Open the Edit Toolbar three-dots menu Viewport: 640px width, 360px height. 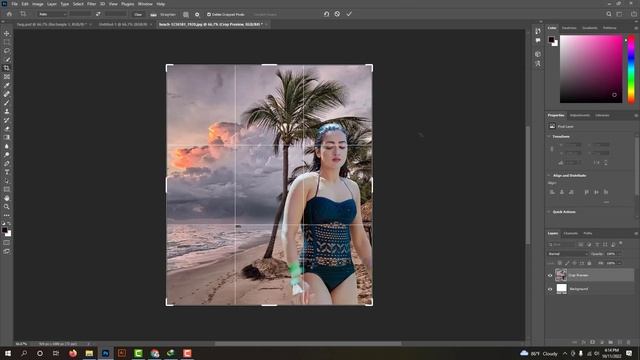tap(7, 216)
